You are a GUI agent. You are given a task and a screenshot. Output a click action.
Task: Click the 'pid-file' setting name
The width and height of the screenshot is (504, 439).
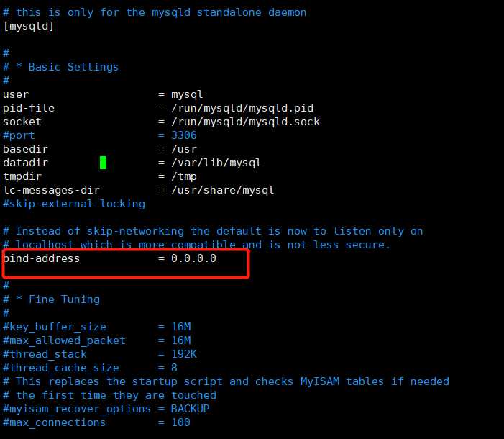(29, 108)
